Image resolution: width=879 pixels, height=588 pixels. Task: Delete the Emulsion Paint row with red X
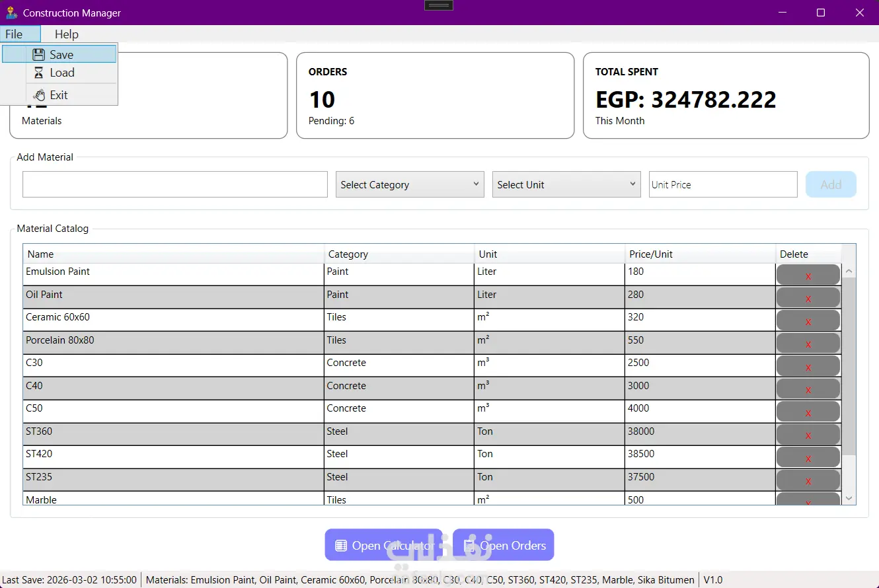808,275
